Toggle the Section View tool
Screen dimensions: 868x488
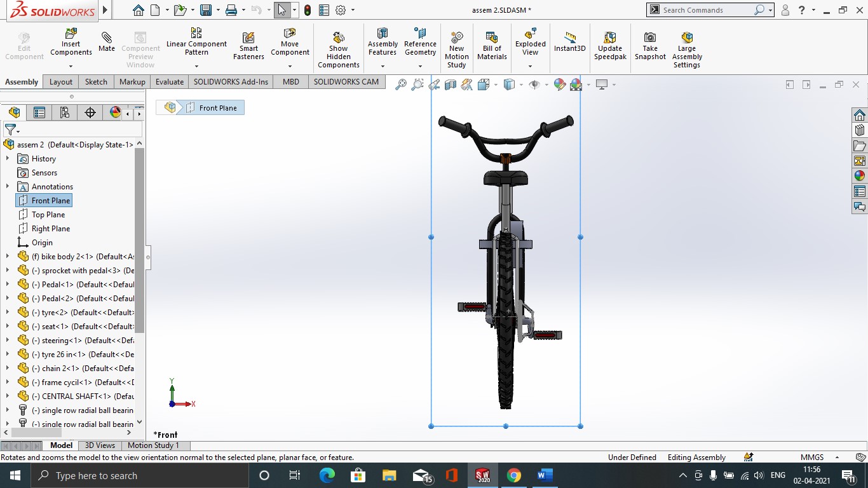tap(451, 85)
